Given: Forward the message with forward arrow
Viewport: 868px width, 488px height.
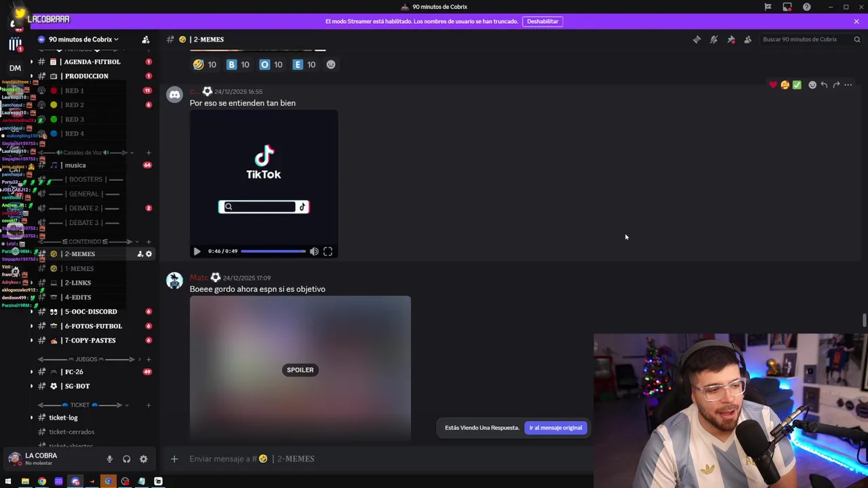Looking at the screenshot, I should point(836,85).
